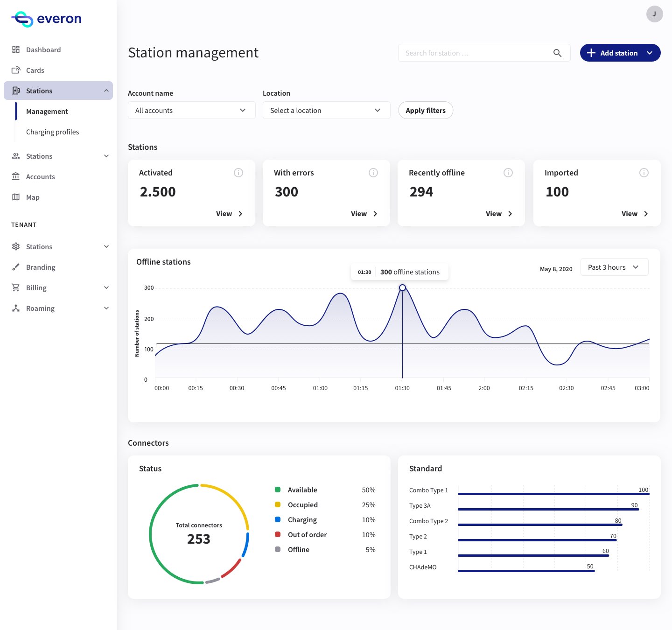Image resolution: width=672 pixels, height=630 pixels.
Task: Expand the Billing menu chevron
Action: pyautogui.click(x=106, y=287)
